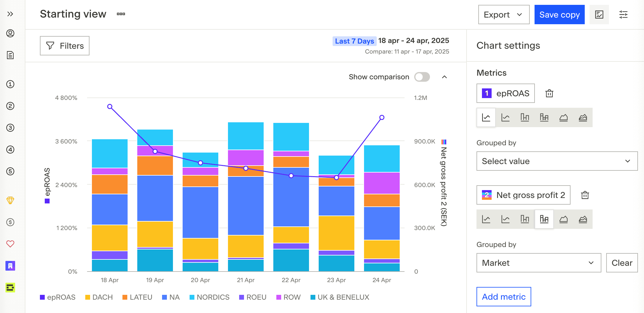Open the sliders settings icon

point(623,15)
